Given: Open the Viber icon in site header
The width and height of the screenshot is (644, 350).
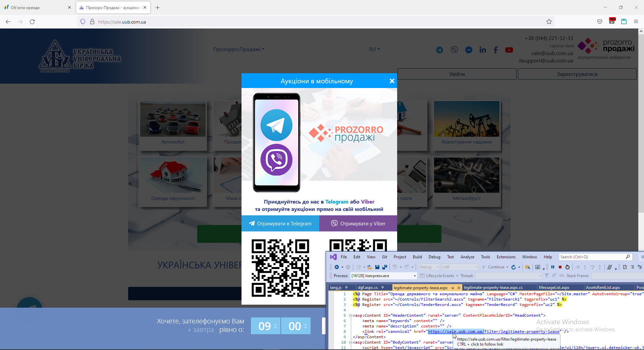Looking at the screenshot, I should (454, 50).
